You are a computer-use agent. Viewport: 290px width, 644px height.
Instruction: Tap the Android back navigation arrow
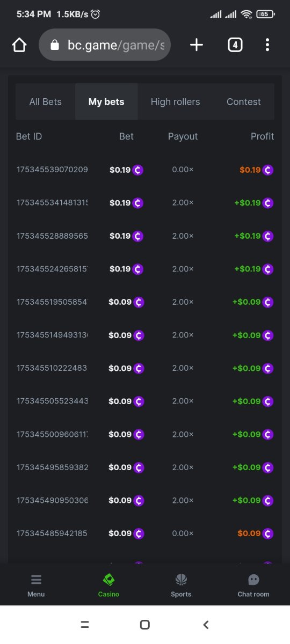pyautogui.click(x=206, y=625)
